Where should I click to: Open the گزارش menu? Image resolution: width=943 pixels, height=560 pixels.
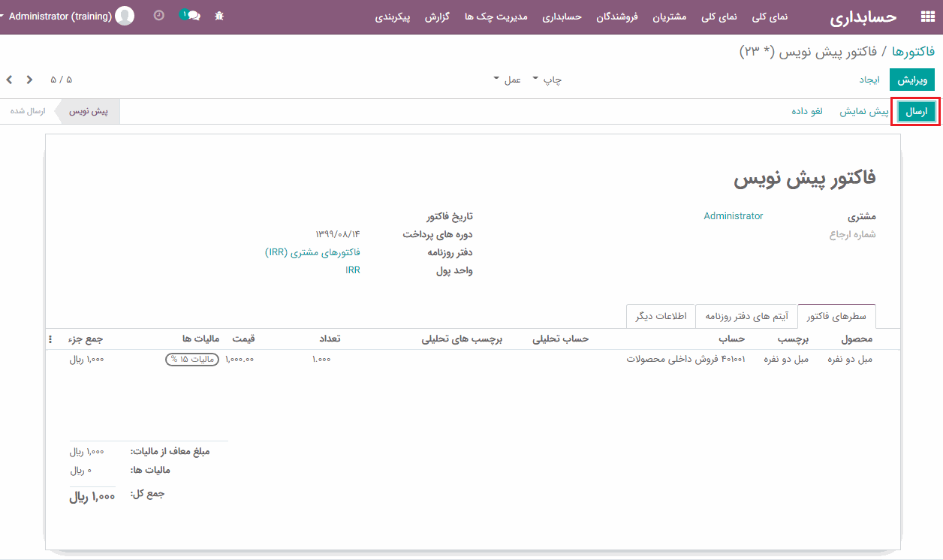(x=436, y=17)
